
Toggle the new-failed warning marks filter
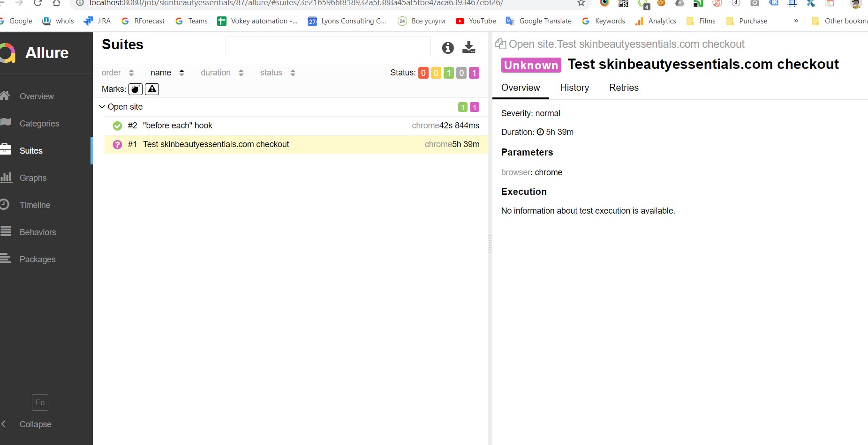(152, 89)
